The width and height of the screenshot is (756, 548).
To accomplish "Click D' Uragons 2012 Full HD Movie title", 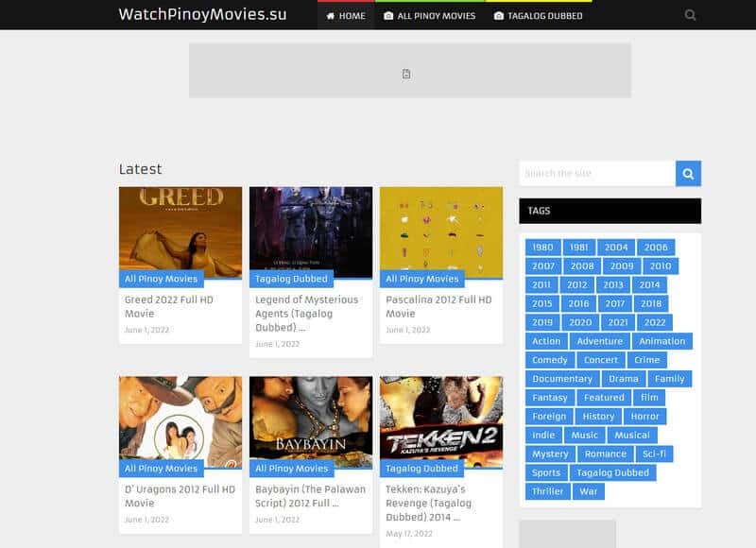I will coord(180,496).
